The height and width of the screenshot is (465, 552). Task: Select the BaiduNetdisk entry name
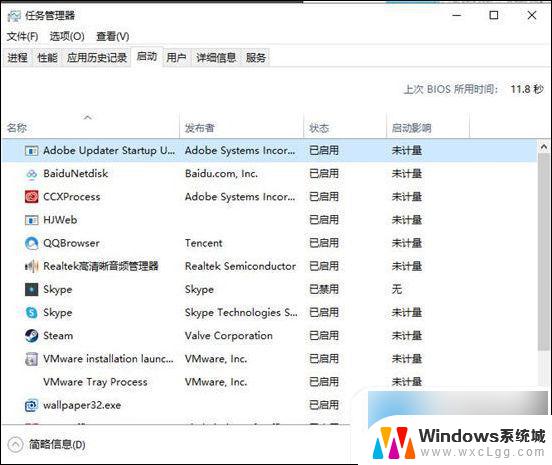[76, 174]
